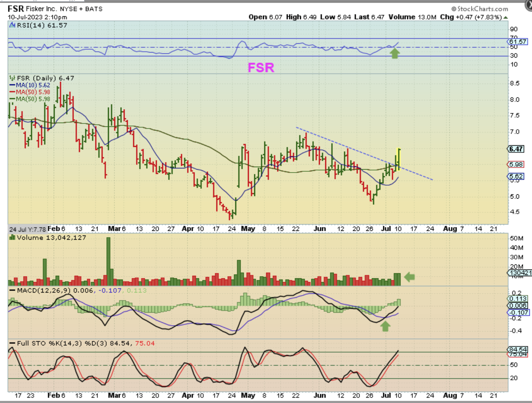Click the -0.4 MACD axis label
Image resolution: width=532 pixels, height=403 pixels.
(x=516, y=331)
